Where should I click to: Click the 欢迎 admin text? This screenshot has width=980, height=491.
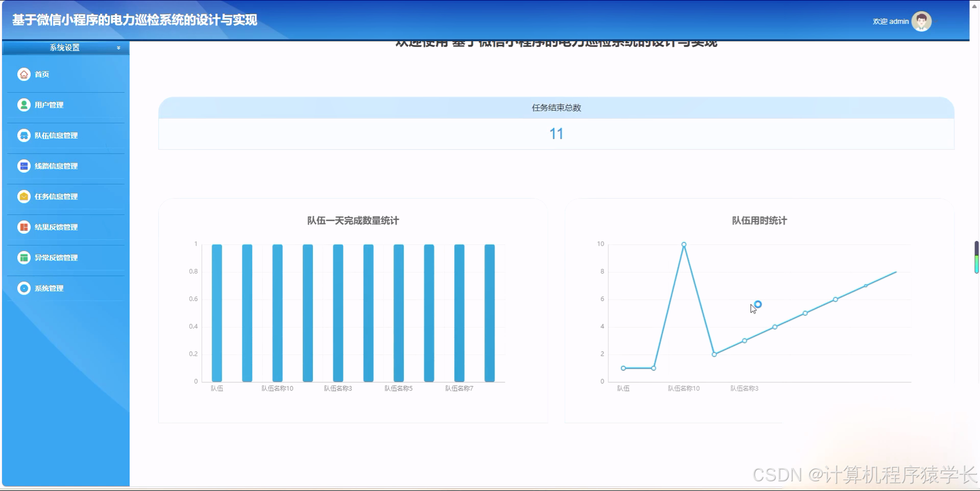(x=891, y=21)
